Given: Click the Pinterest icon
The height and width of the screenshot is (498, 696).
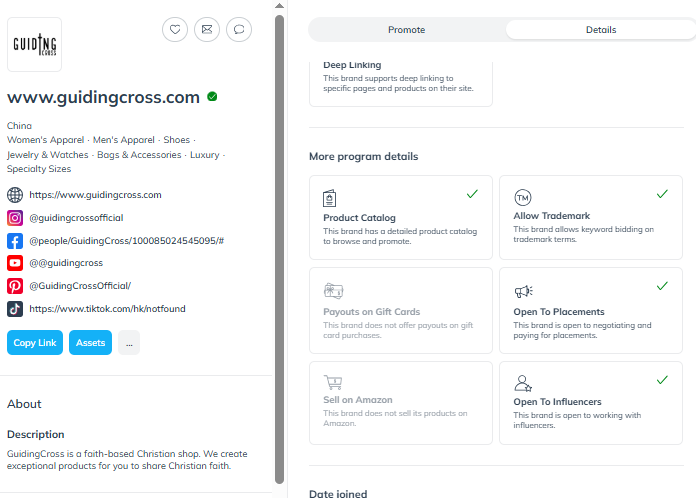Looking at the screenshot, I should [15, 286].
